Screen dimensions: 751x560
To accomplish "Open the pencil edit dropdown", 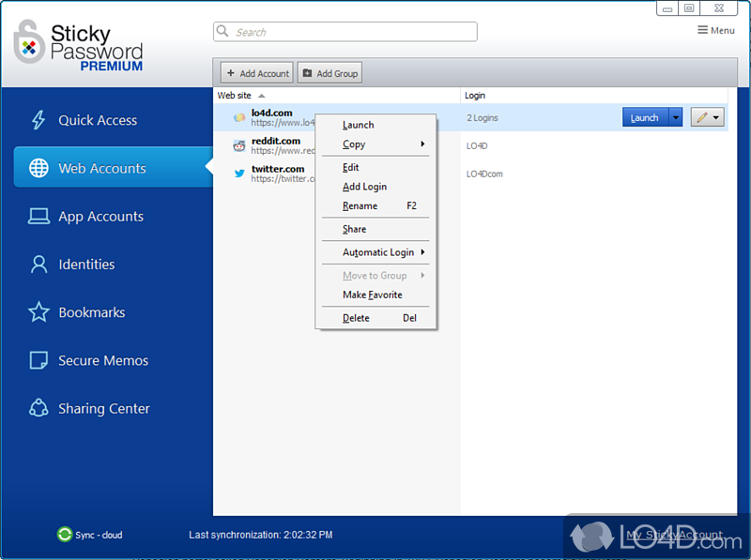I will pyautogui.click(x=707, y=117).
